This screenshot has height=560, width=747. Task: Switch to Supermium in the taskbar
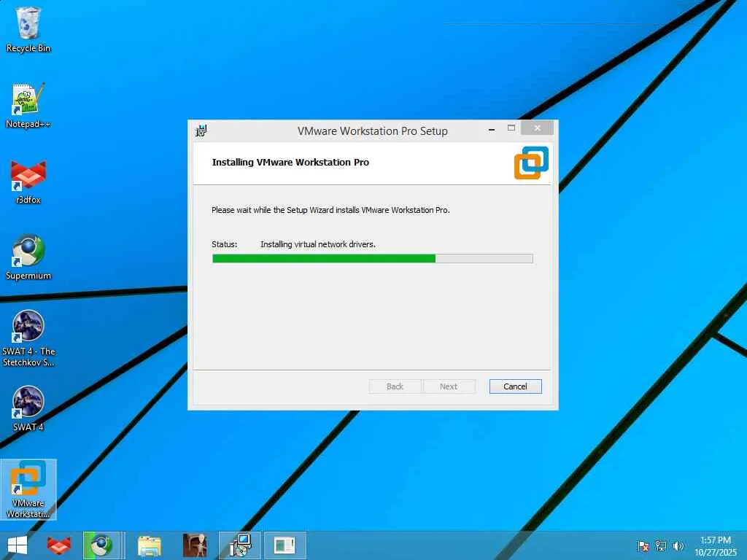click(x=101, y=545)
